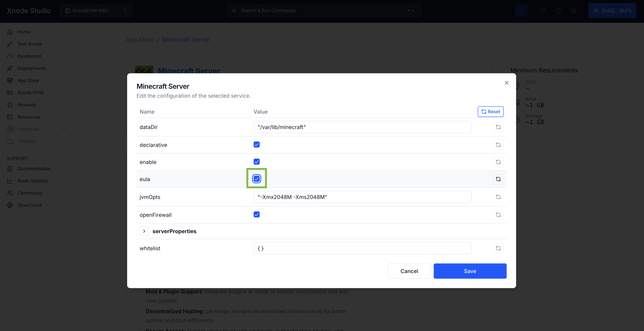Reset jvmOpts value with row icon

click(x=498, y=197)
